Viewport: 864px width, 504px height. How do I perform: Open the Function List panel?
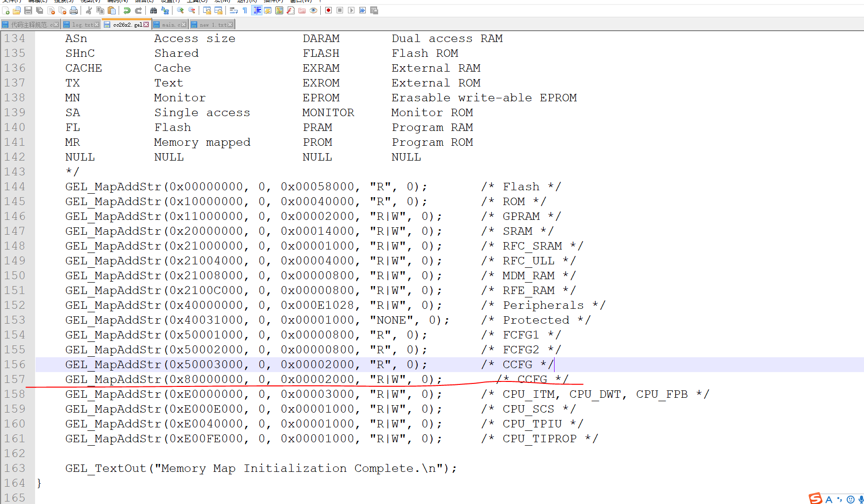point(291,10)
